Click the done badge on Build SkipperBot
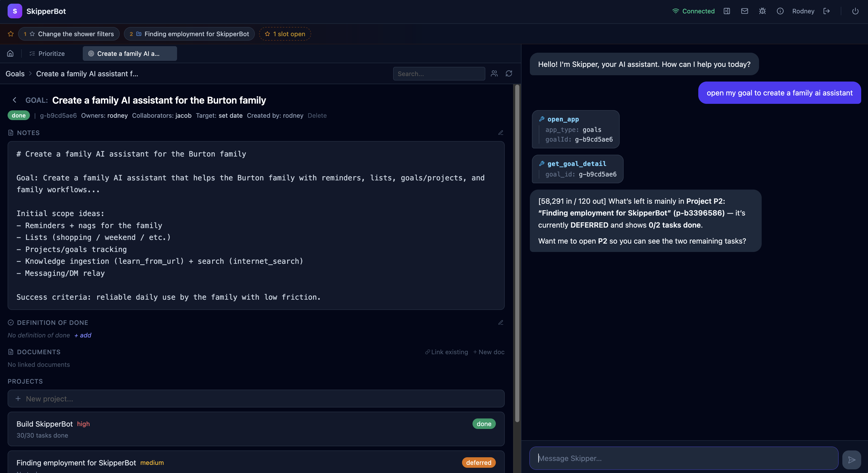This screenshot has height=473, width=868. coord(484,424)
